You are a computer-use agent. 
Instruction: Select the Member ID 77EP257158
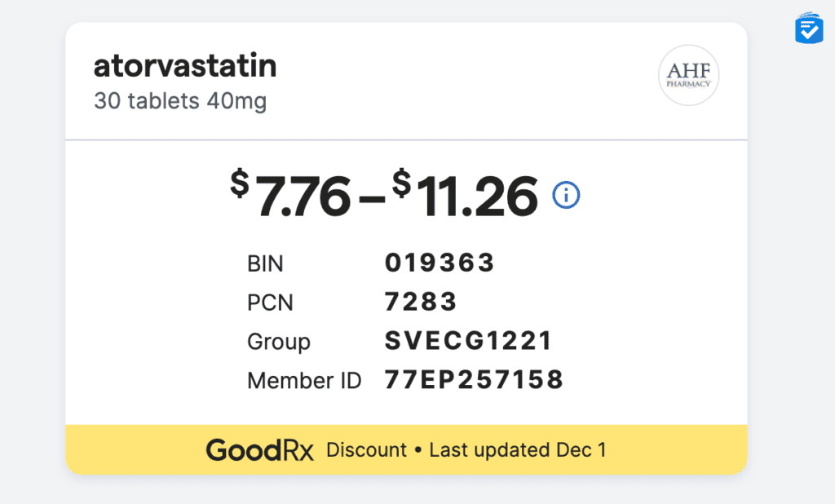474,379
